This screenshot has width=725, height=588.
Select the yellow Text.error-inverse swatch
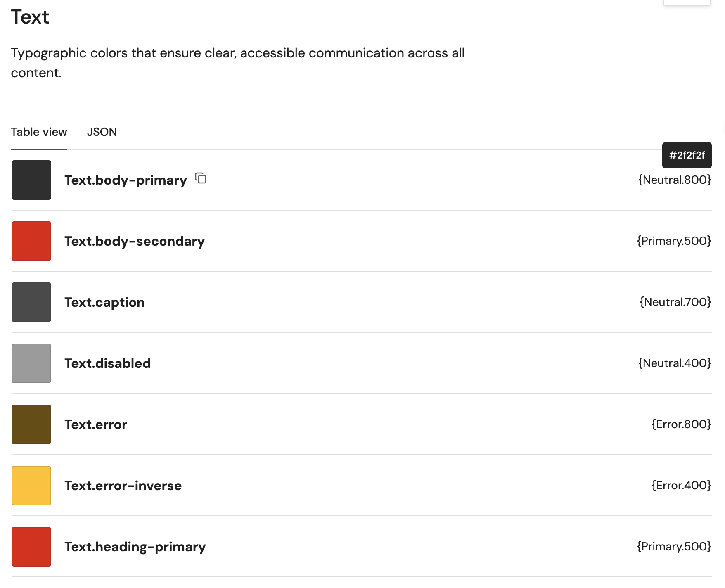coord(31,486)
